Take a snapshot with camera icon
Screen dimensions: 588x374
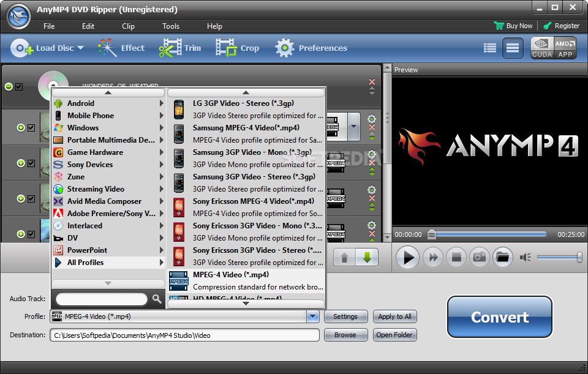(480, 257)
